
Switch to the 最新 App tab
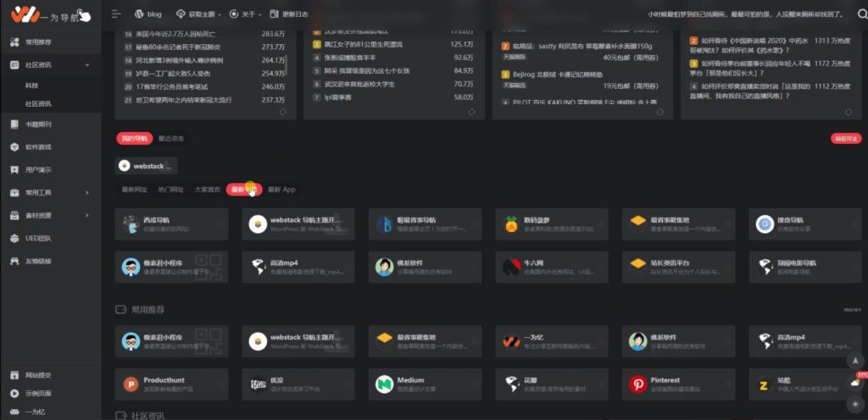click(281, 190)
